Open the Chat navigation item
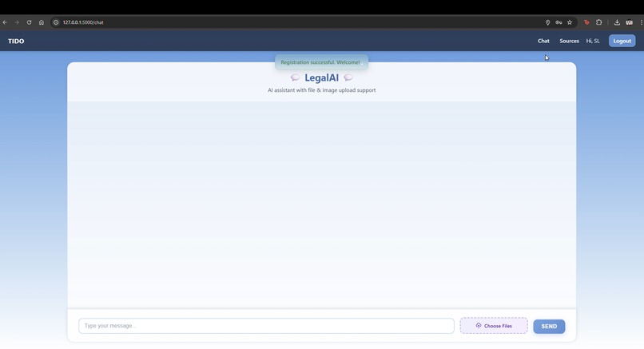 click(543, 41)
